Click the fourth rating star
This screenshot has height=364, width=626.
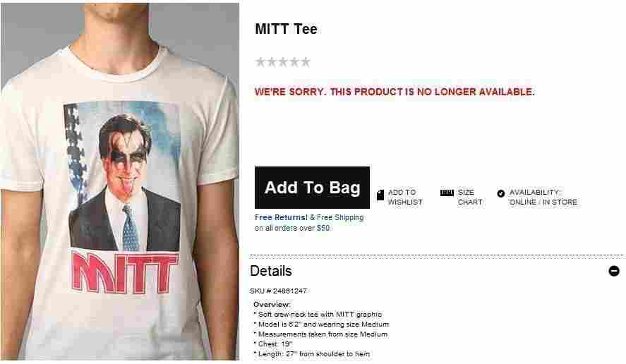click(x=294, y=62)
